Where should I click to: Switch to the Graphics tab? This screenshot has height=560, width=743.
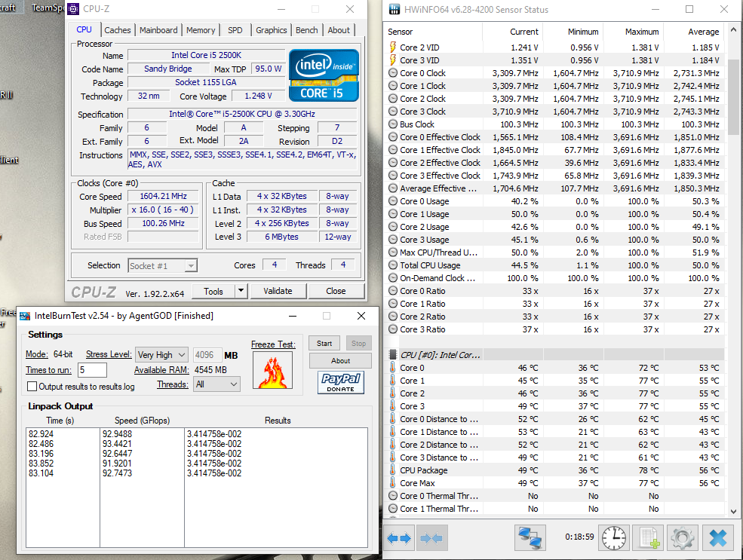tap(271, 30)
